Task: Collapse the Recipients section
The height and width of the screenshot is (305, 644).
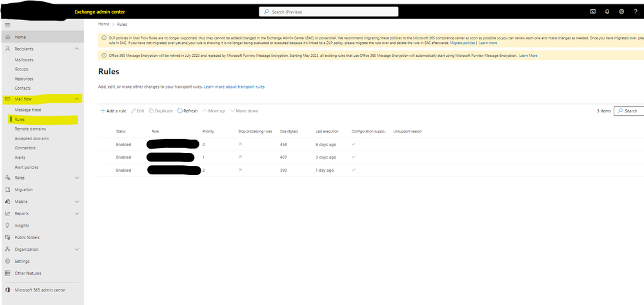Action: [x=77, y=49]
